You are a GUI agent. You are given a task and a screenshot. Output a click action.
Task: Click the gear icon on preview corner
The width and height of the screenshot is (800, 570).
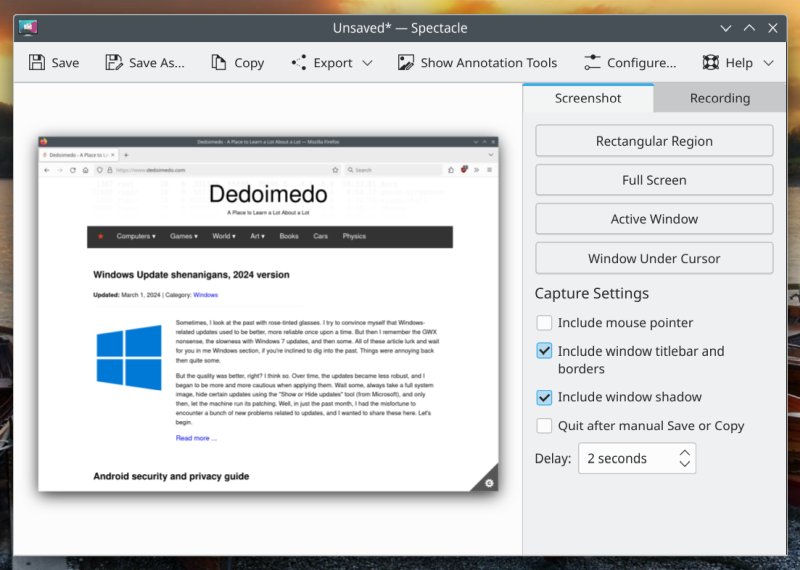(x=488, y=483)
